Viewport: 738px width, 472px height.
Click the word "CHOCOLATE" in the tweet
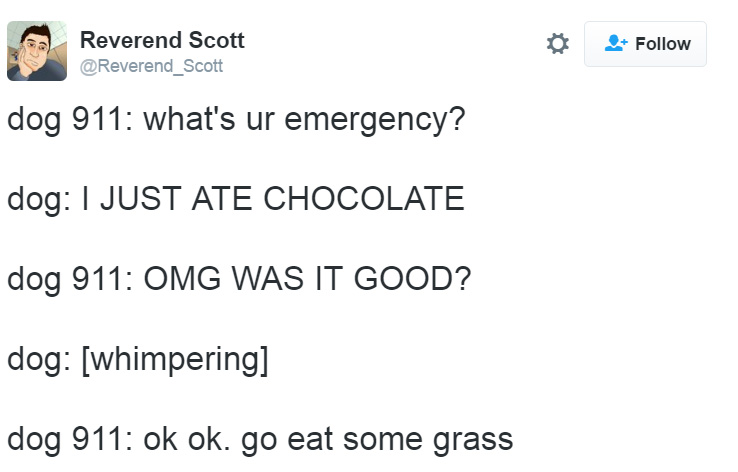pyautogui.click(x=364, y=198)
